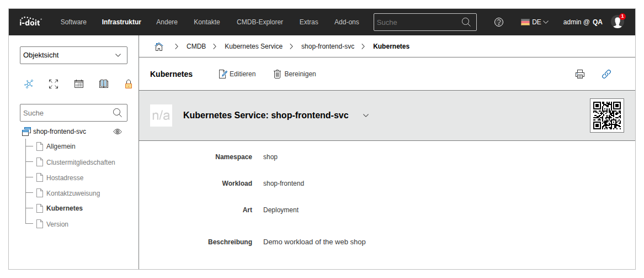644x278 pixels.
Task: Open the Hostadresse category
Action: (65, 178)
